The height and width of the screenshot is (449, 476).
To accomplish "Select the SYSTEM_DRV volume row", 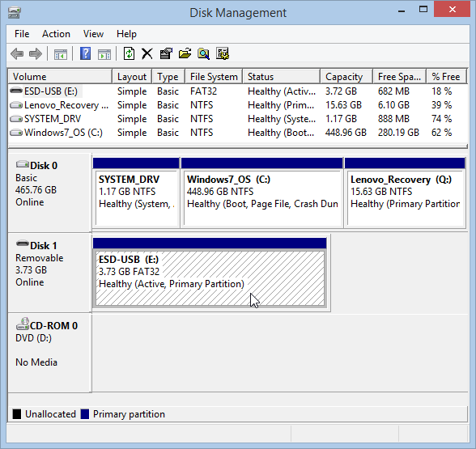I will click(x=238, y=119).
